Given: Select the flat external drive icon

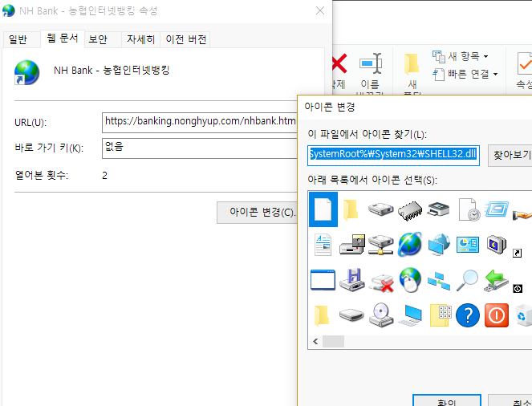Looking at the screenshot, I should (351, 315).
